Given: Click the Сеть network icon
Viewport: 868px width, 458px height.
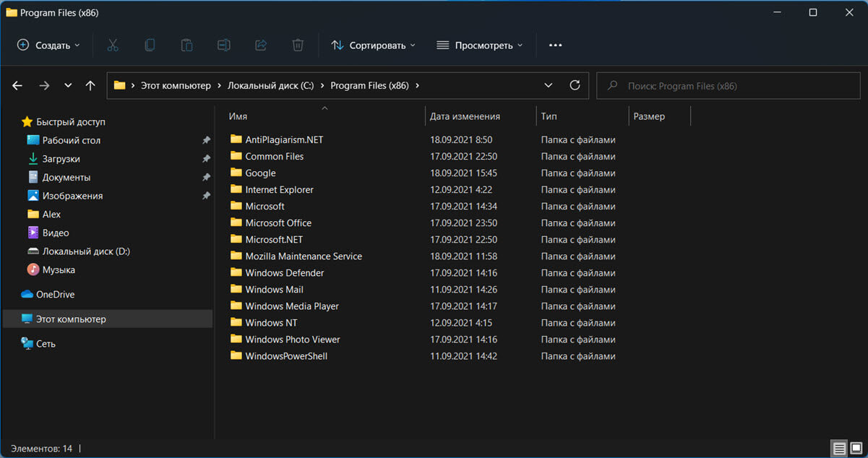Looking at the screenshot, I should coord(27,344).
